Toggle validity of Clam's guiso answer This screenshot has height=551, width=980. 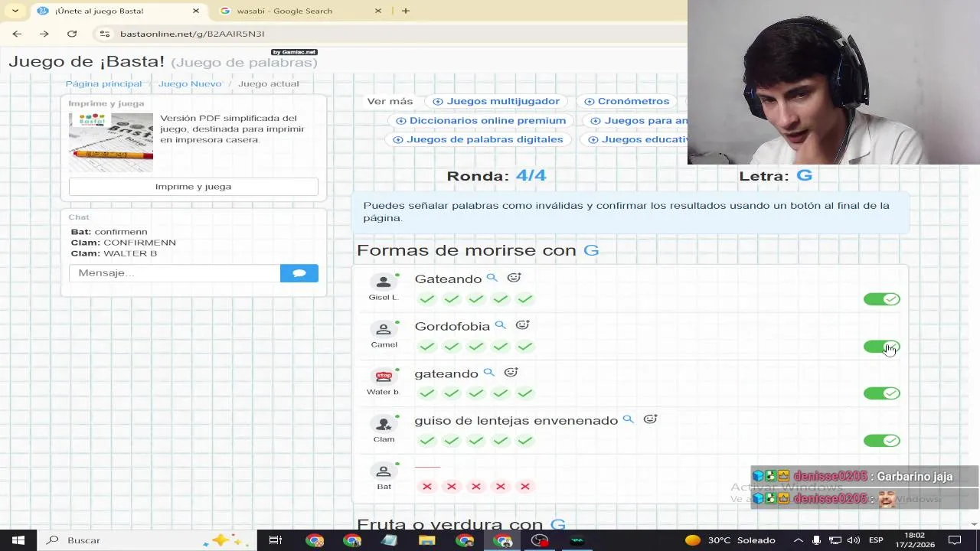(x=881, y=441)
